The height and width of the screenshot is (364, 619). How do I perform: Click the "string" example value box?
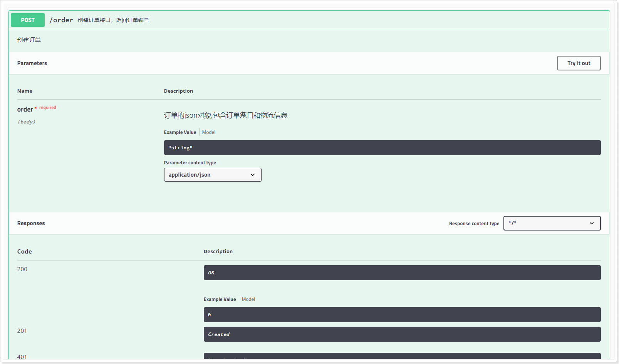point(382,148)
